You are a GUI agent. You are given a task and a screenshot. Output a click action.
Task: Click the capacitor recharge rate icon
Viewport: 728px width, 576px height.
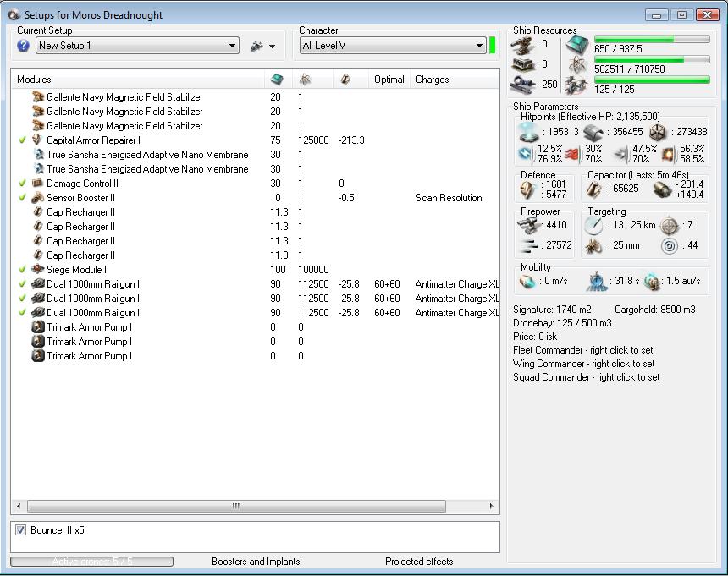tap(662, 189)
